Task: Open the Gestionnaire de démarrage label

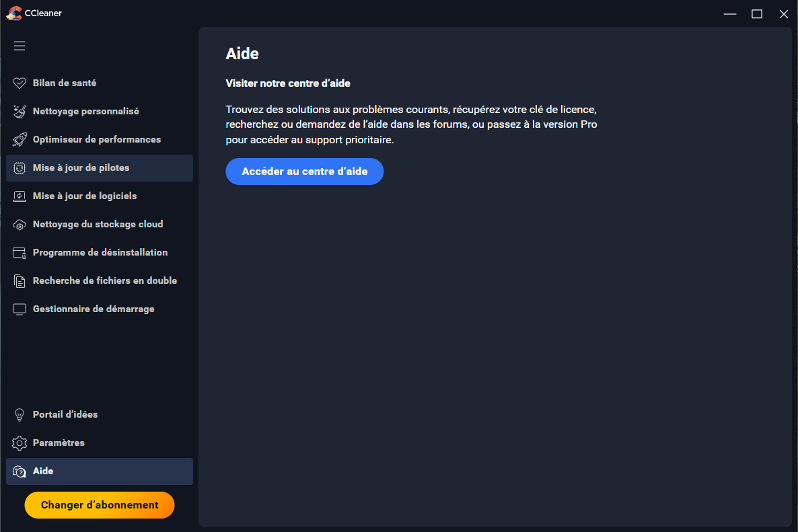Action: pyautogui.click(x=94, y=309)
